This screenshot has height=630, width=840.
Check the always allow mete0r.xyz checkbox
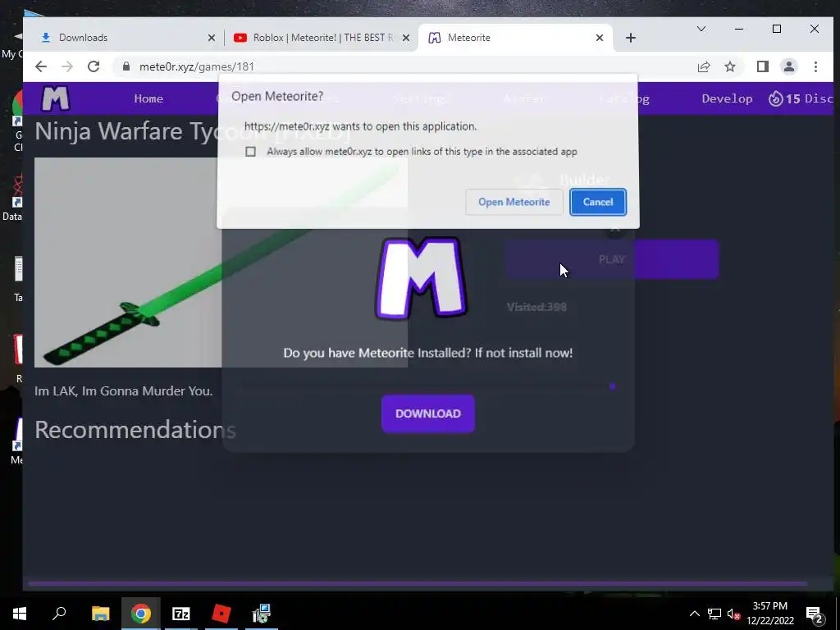tap(250, 152)
